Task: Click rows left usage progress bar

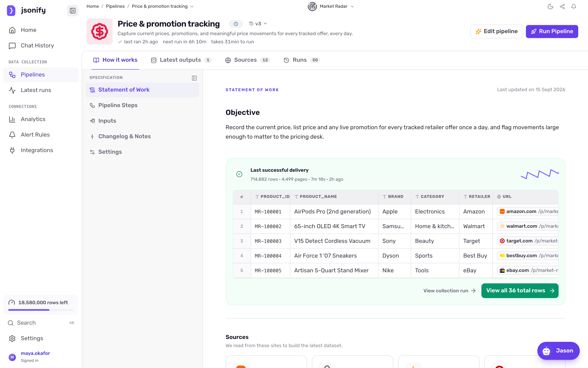Action: tap(41, 310)
